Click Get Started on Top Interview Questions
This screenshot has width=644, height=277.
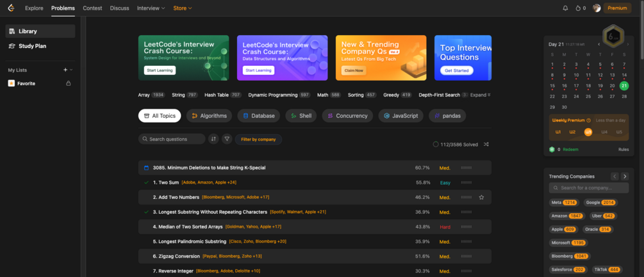coord(457,70)
